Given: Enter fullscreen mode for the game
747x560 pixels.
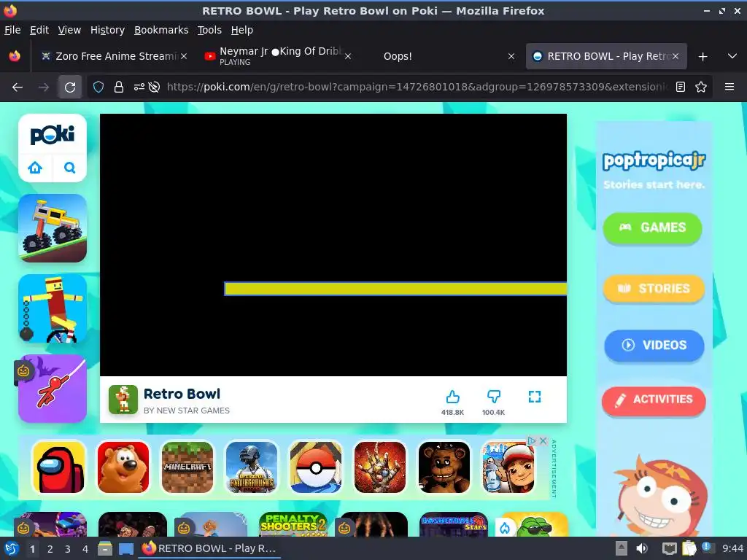Looking at the screenshot, I should coord(535,397).
